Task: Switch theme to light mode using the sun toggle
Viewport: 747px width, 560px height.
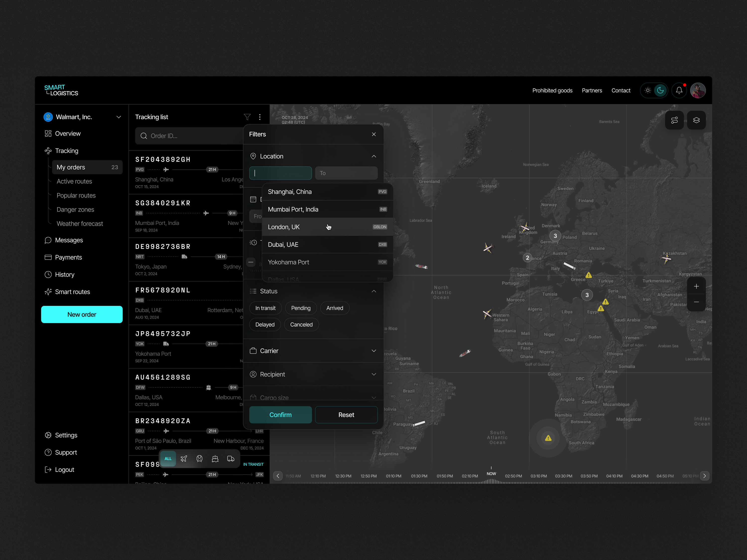Action: pos(648,90)
